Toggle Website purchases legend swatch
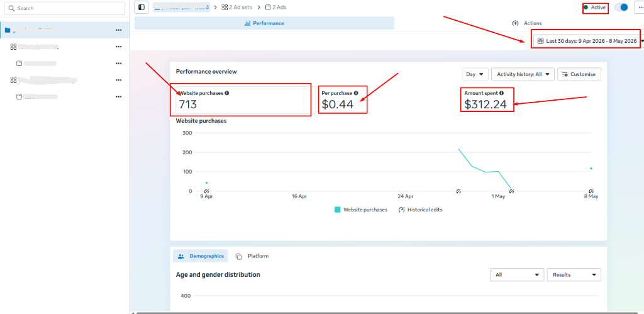The image size is (644, 314). tap(338, 210)
